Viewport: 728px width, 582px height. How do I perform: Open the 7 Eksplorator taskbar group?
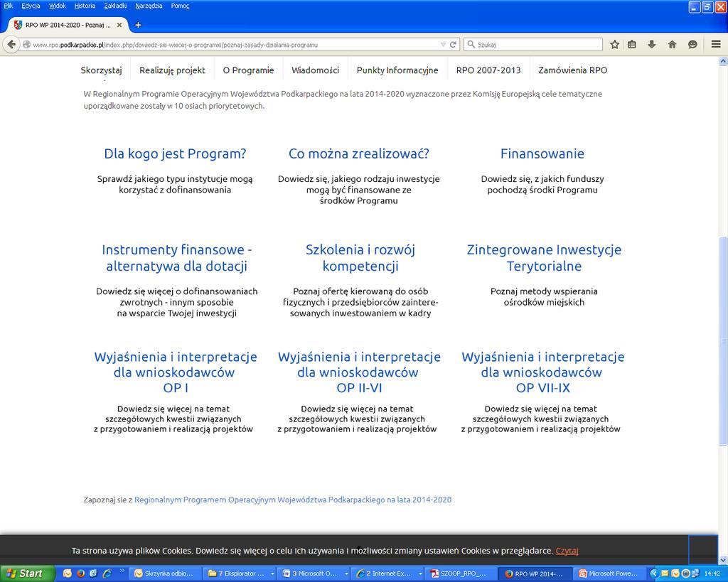(x=240, y=573)
